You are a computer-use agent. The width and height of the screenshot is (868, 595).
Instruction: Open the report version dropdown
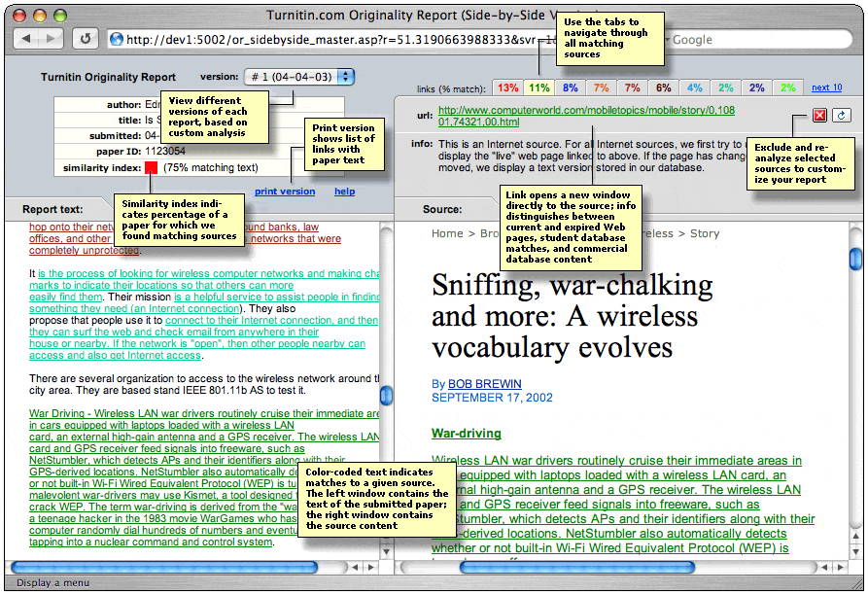pos(300,77)
